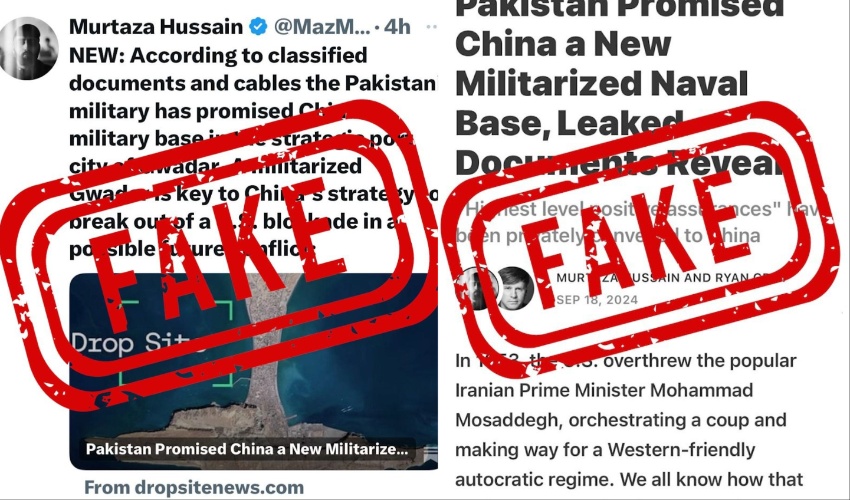850x500 pixels.
Task: Open the 'From dropsitenews.com' source link
Action: click(194, 487)
